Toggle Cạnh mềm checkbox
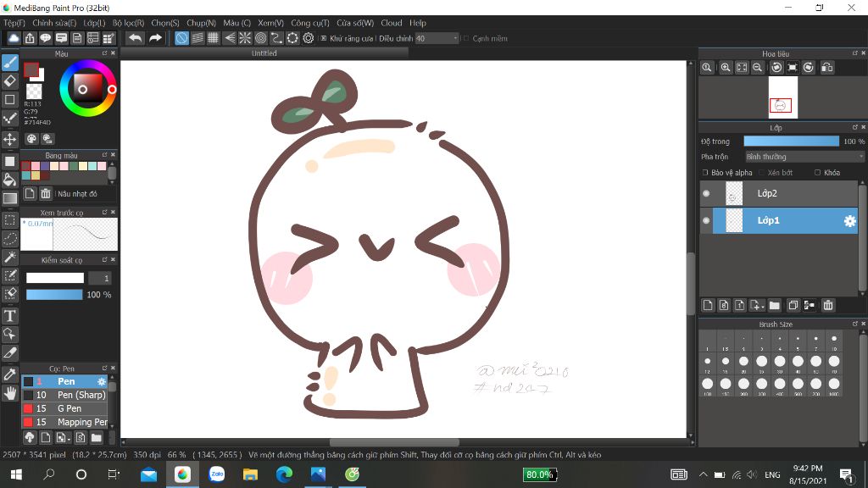The width and height of the screenshot is (868, 488). click(x=466, y=38)
